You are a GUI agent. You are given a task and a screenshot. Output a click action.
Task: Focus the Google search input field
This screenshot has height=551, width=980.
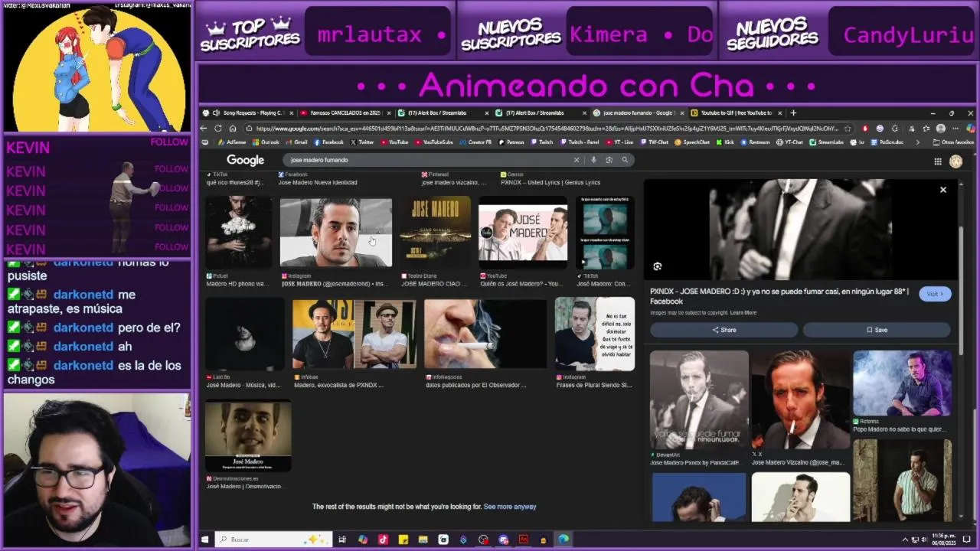pyautogui.click(x=429, y=160)
